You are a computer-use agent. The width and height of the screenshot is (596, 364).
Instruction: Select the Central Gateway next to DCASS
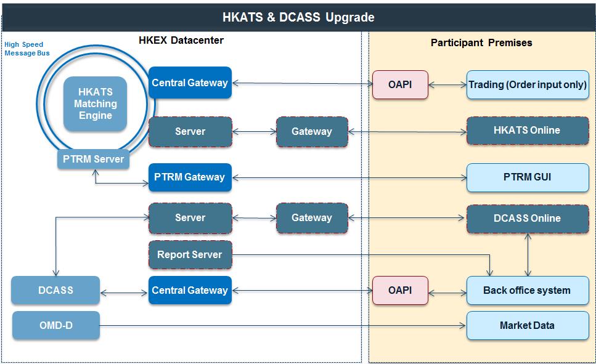click(x=190, y=290)
